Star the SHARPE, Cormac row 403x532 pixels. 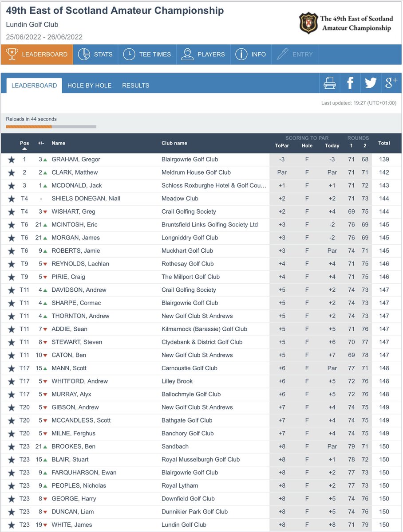point(12,303)
